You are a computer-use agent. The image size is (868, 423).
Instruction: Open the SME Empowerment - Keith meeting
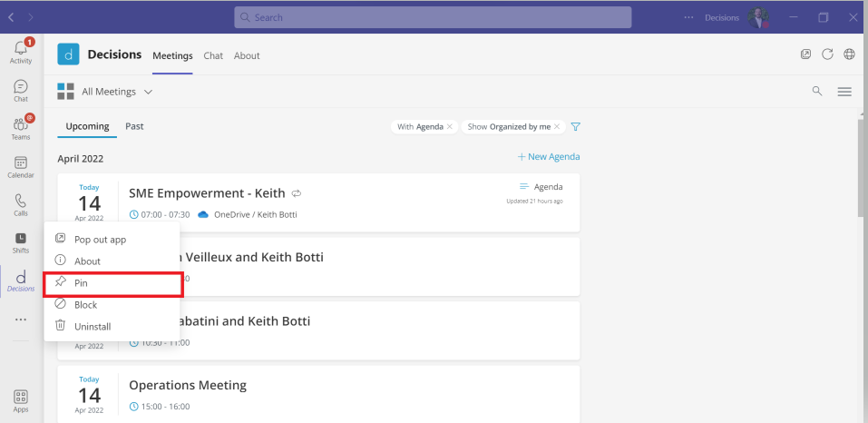click(x=207, y=193)
